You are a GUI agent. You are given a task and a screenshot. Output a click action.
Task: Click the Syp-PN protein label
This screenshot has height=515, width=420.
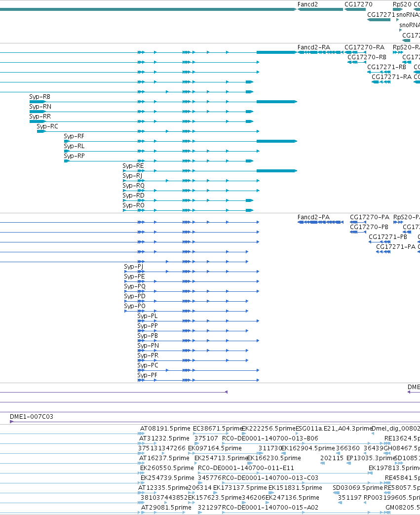click(148, 346)
